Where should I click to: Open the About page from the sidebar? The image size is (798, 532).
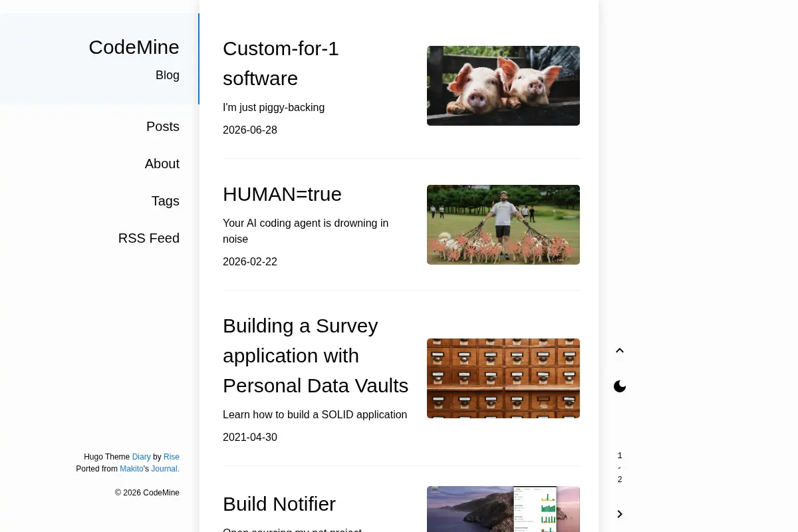click(162, 164)
